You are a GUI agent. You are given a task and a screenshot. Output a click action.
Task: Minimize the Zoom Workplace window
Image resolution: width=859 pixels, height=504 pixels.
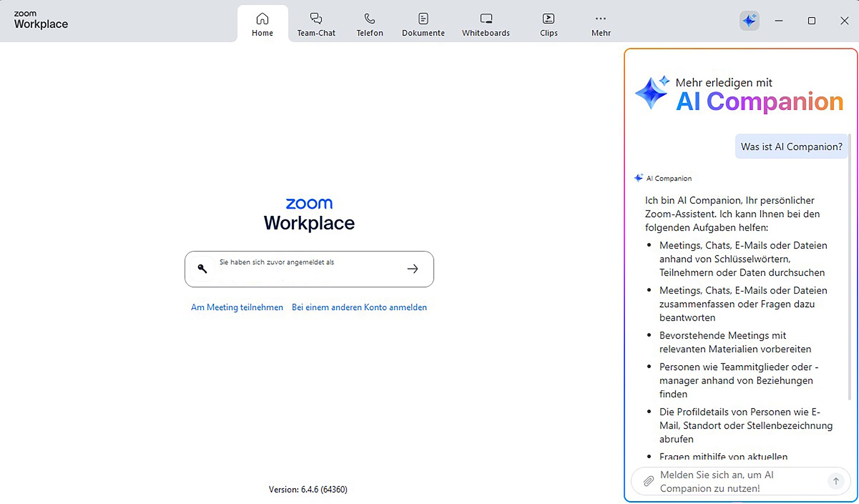pos(779,21)
